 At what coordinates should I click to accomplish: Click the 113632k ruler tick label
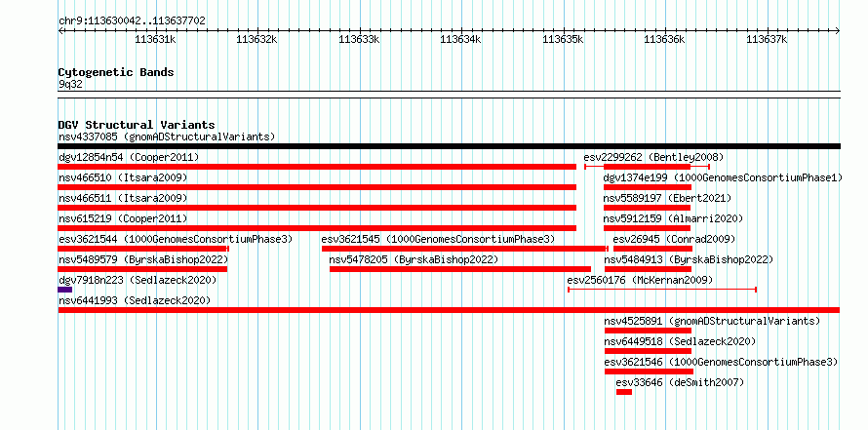tap(257, 39)
